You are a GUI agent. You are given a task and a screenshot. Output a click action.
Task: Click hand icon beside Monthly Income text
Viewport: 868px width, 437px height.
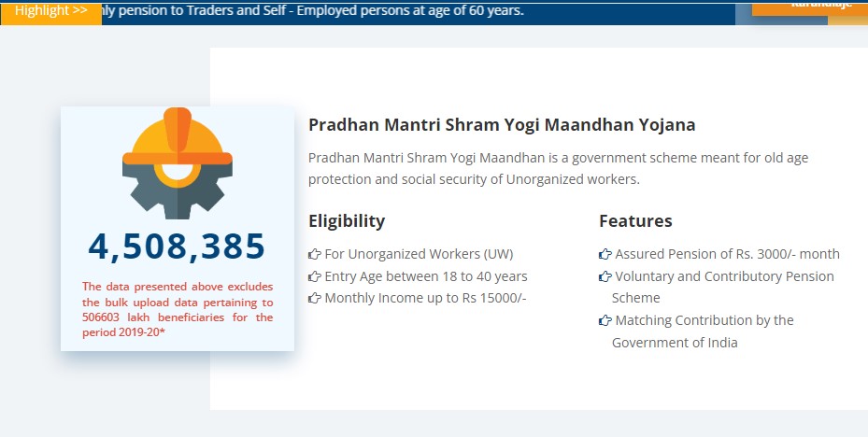point(315,299)
